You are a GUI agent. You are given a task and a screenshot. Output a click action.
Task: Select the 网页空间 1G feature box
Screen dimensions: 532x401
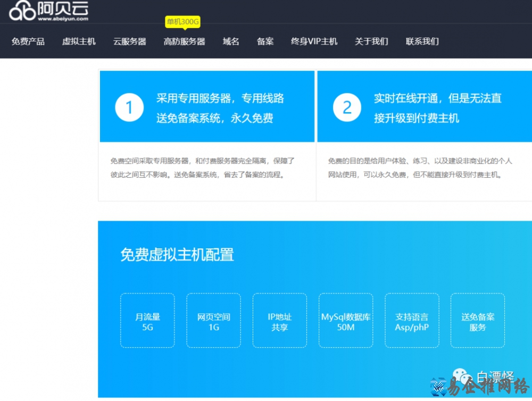[213, 321]
